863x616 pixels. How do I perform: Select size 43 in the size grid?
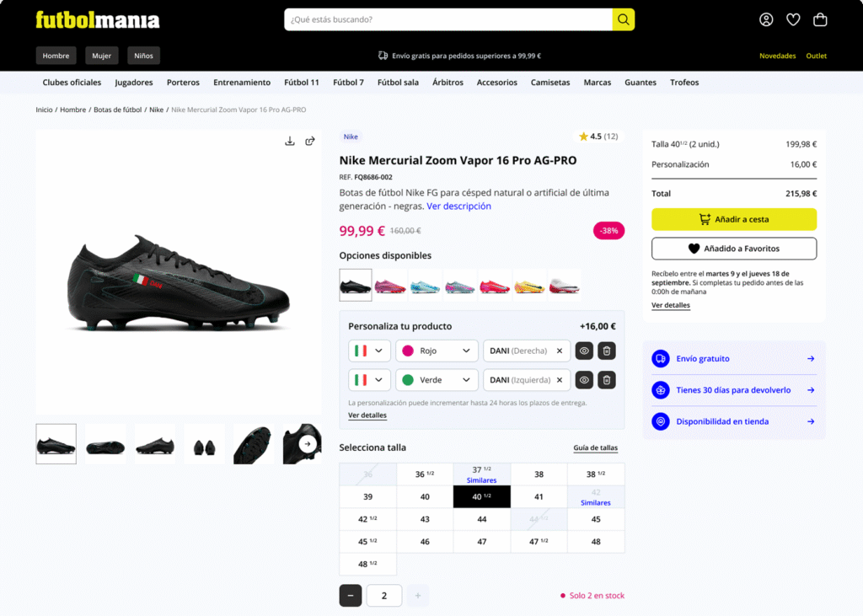425,519
